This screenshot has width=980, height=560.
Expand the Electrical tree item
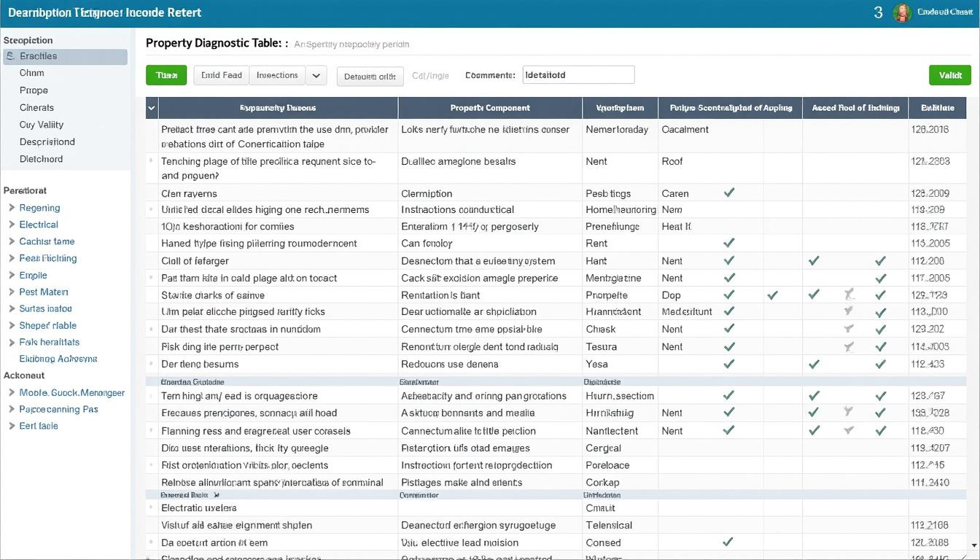[x=12, y=225]
